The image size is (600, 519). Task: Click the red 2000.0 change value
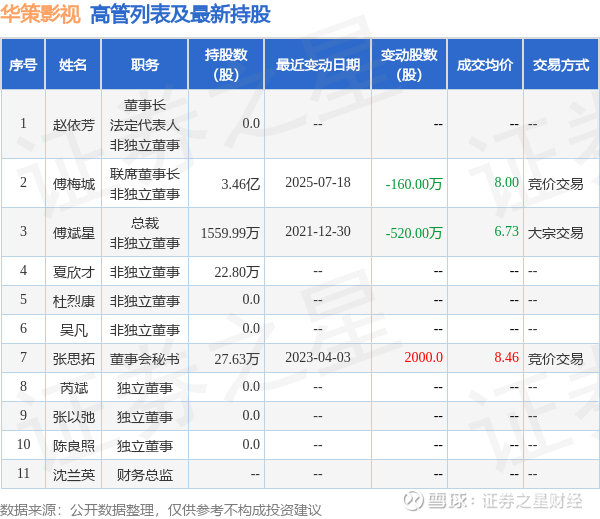[424, 357]
